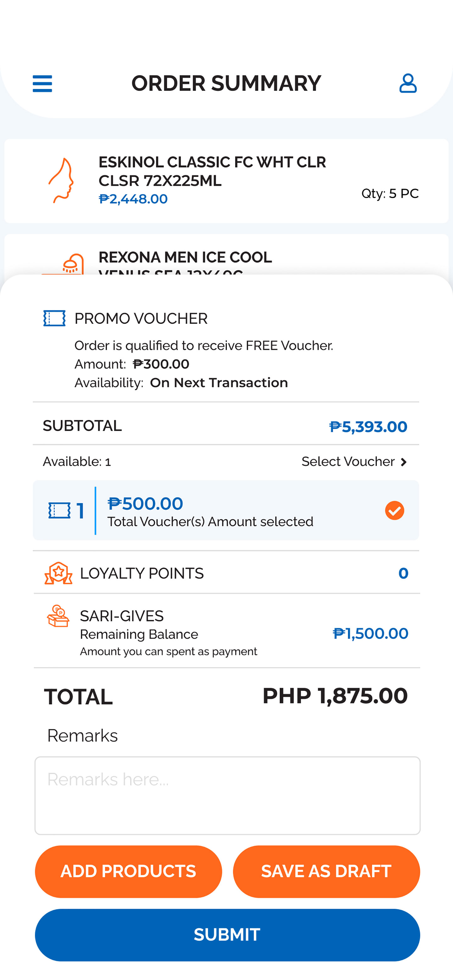
Task: Expand Select Voucher chevron arrow
Action: tap(404, 462)
